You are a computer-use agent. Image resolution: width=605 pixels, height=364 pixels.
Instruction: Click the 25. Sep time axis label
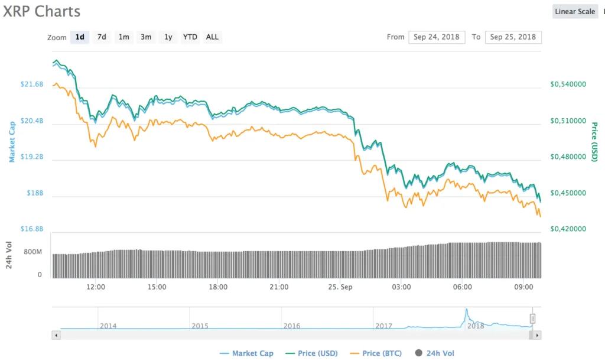(x=340, y=287)
